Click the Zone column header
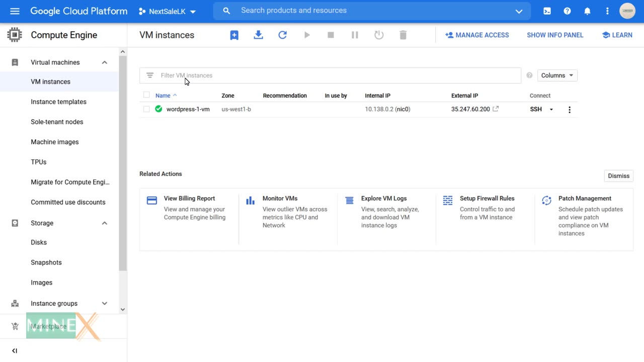Viewport: 644px width, 362px height. pos(228,96)
